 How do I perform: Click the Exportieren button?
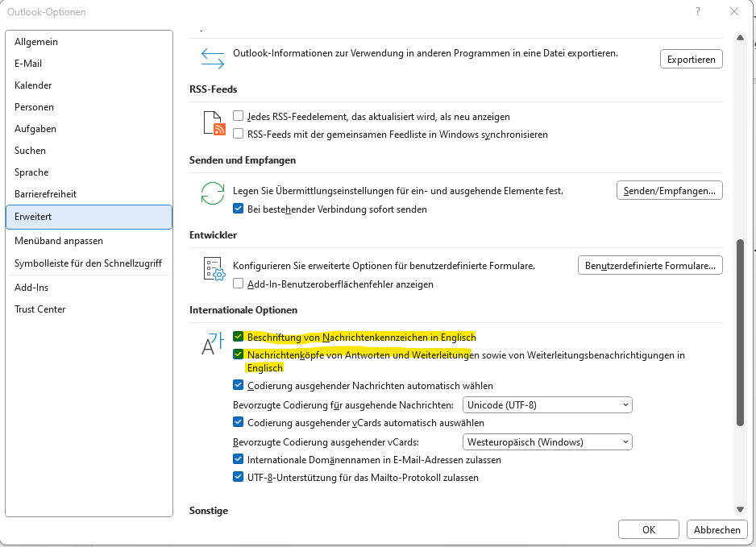click(x=691, y=60)
